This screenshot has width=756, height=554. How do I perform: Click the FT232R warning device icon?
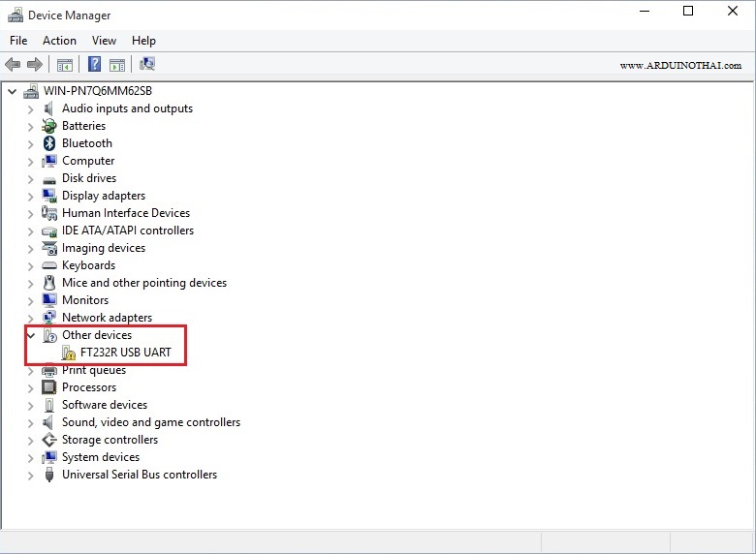tap(69, 353)
